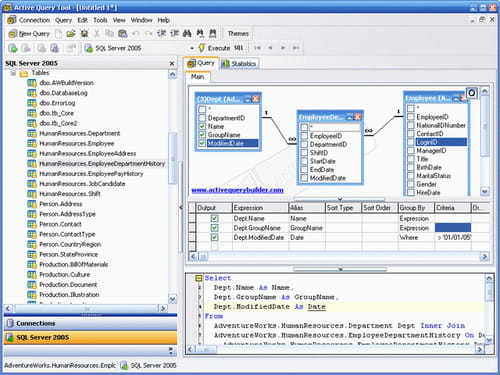Click the redo arrow icon
The width and height of the screenshot is (500, 375).
click(x=149, y=33)
